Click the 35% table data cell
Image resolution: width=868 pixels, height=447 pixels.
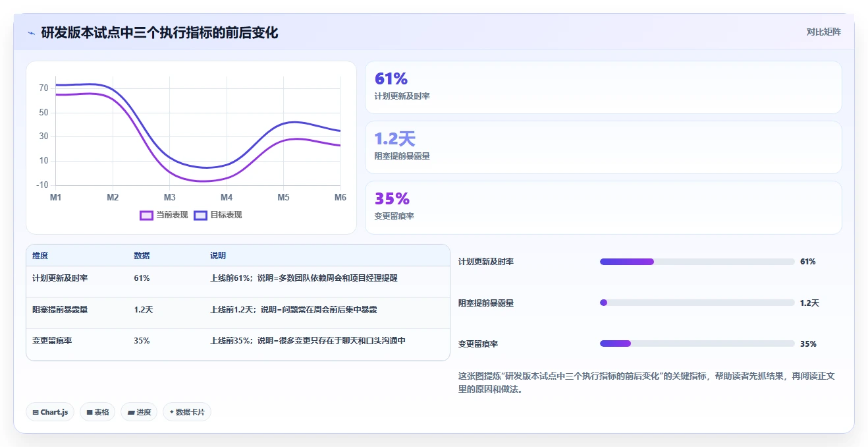pos(142,341)
